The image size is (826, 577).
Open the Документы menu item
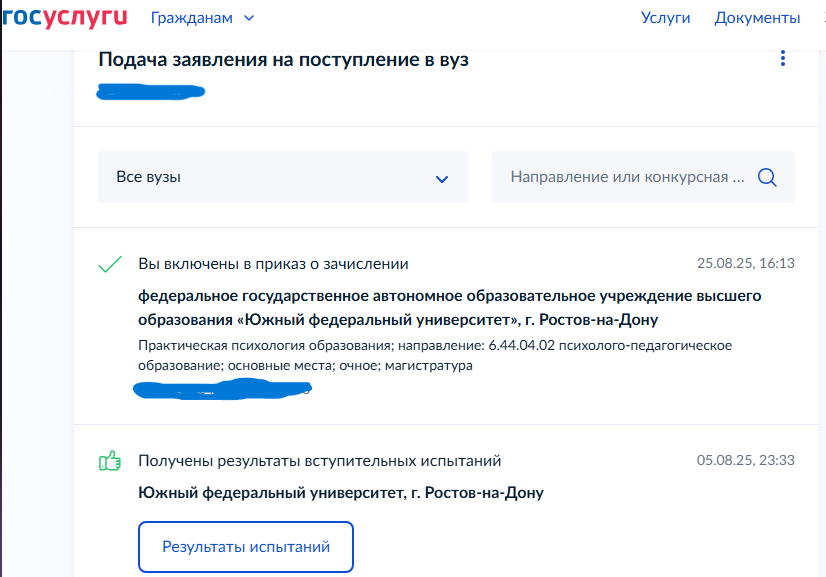click(x=757, y=17)
